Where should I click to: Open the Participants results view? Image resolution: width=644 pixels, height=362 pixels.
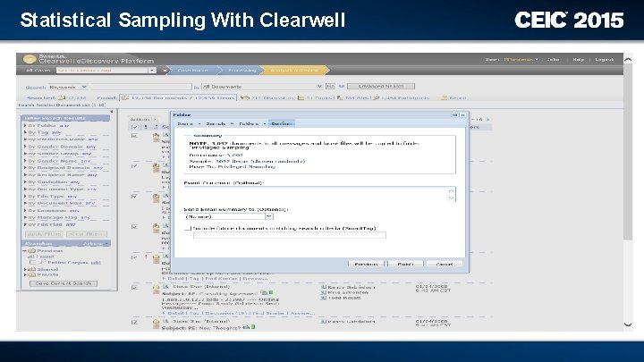(401, 98)
